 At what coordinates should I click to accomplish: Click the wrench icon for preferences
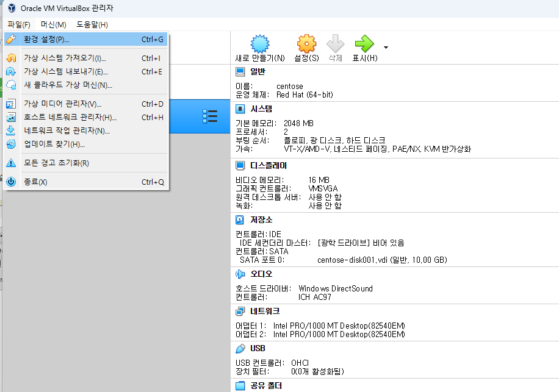(11, 39)
